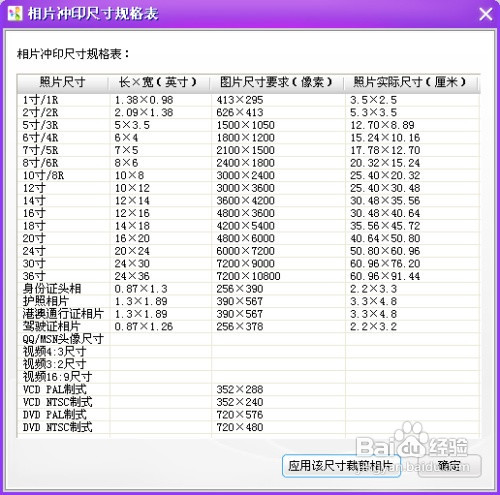Viewport: 500px width, 495px height.
Task: Click the app icon in the title bar
Action: [15, 13]
